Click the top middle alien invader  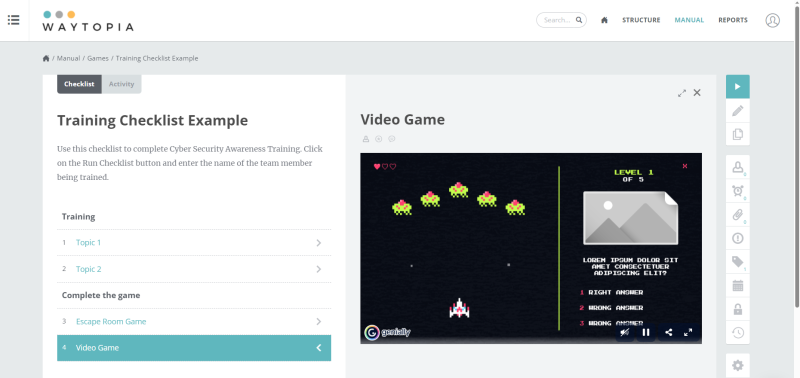click(x=458, y=190)
